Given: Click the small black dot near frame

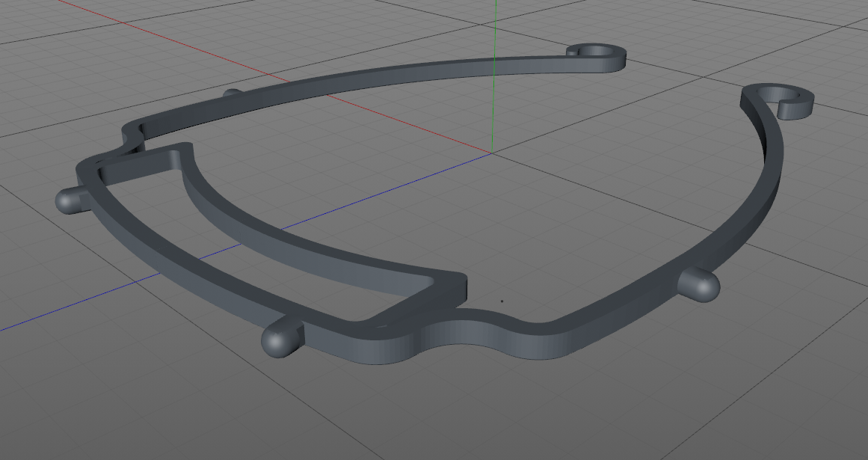Looking at the screenshot, I should coord(502,301).
